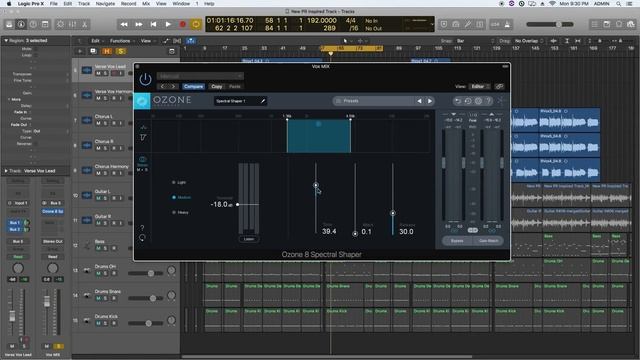
Task: Toggle the Stereo mode icon in Ozone sidebar
Action: 142,160
